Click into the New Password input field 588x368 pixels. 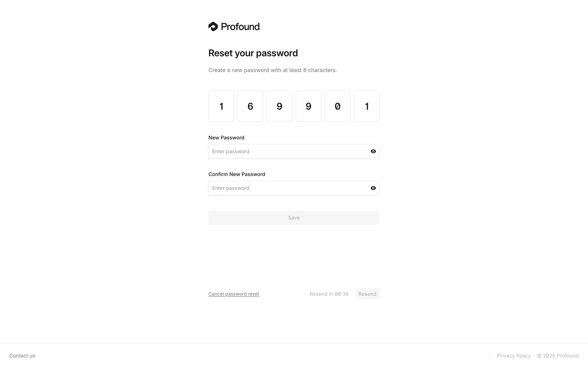point(288,151)
